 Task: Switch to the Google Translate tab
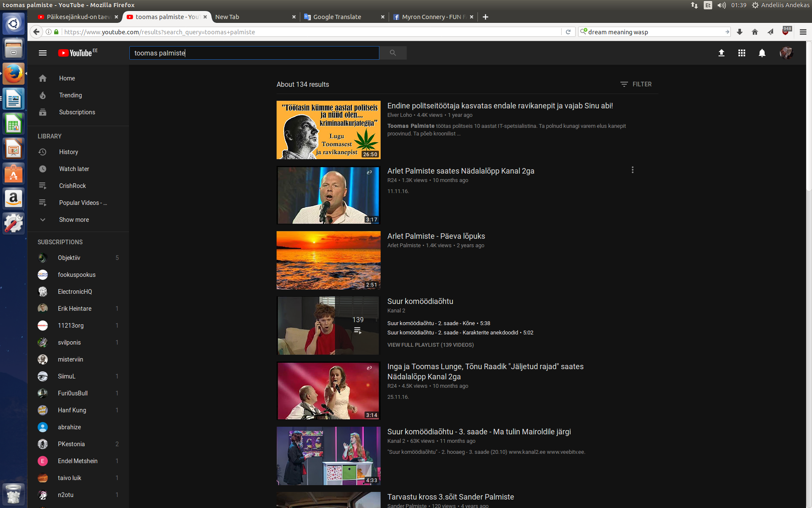point(343,17)
